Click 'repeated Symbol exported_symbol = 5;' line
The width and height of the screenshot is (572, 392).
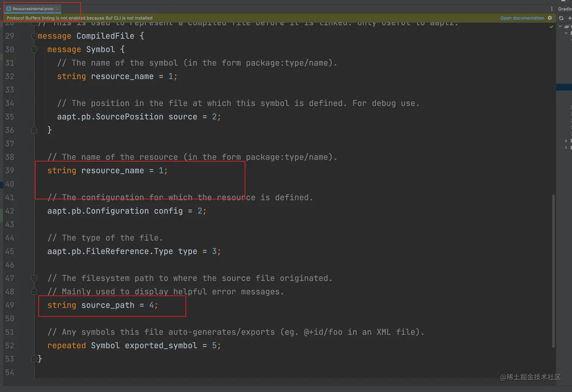click(134, 346)
